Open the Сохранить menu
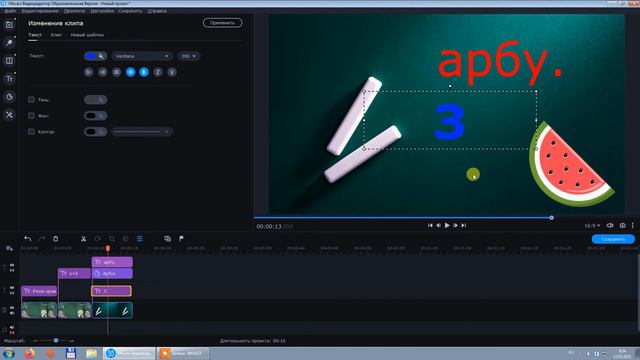640x360 pixels. point(130,11)
